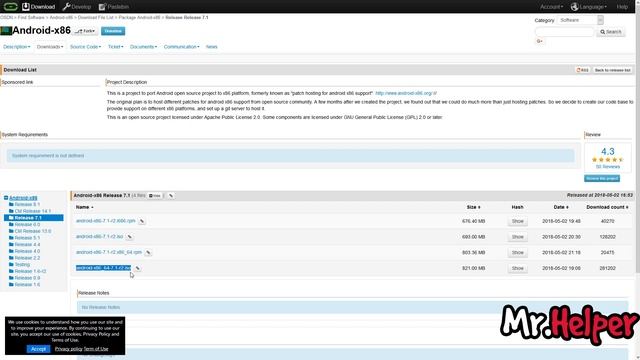Screen dimensions: 640x360
Task: Select the Release 1.6 folder
Action: (27, 284)
